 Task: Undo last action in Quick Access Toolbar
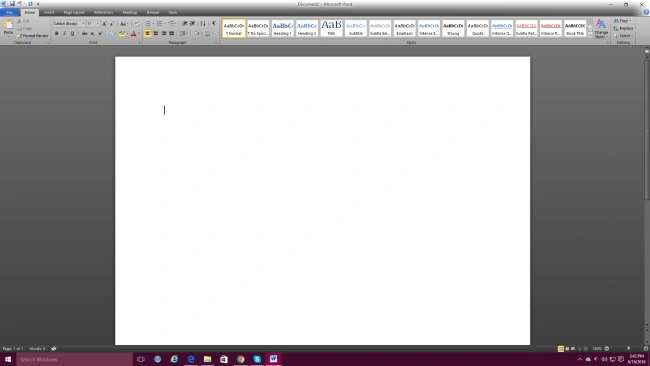(19, 4)
